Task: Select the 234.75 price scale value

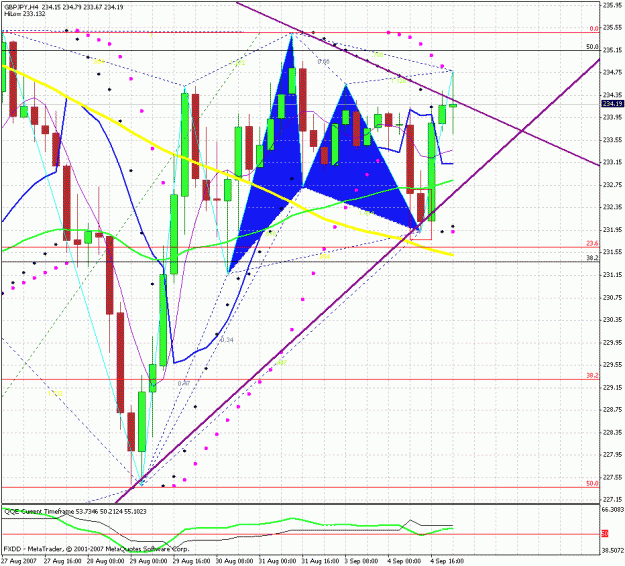Action: 613,72
